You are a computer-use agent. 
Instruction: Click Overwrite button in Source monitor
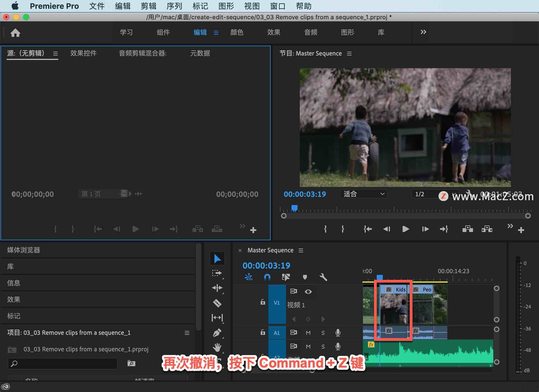tap(217, 229)
